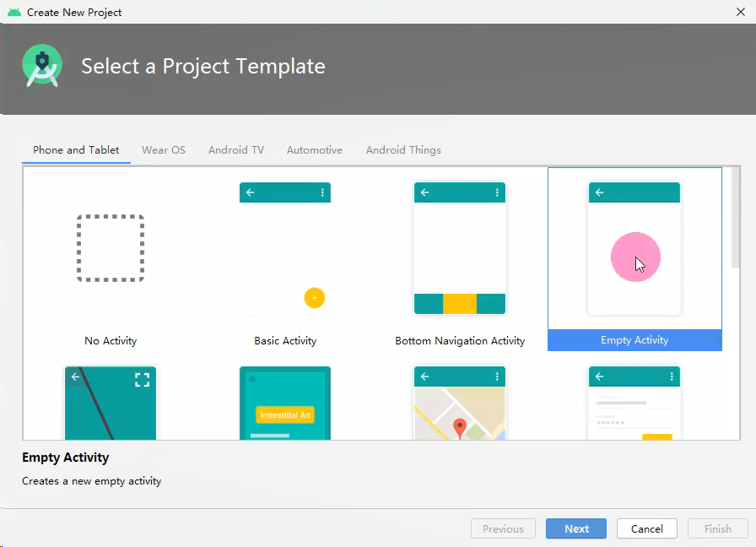Pick the Google Maps Activity template

(x=460, y=403)
